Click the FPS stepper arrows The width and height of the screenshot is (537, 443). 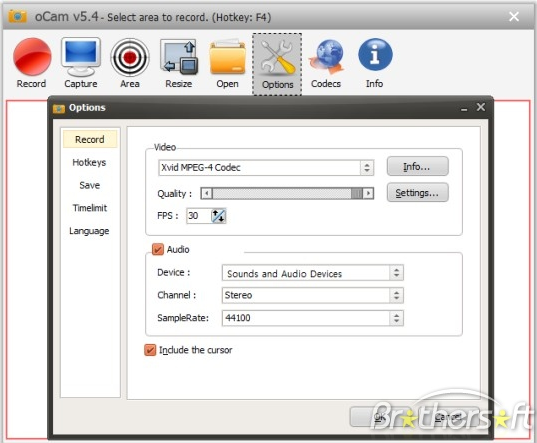218,216
